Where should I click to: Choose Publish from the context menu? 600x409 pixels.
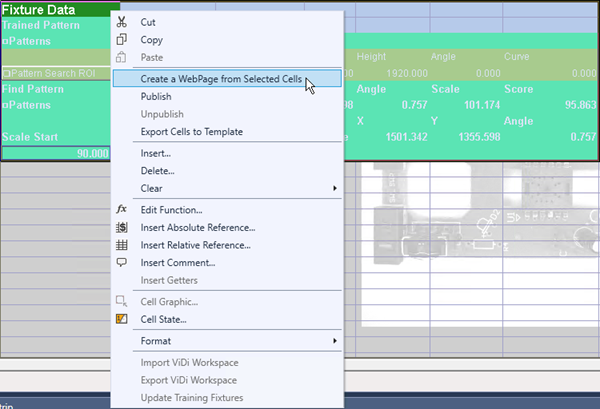pos(156,97)
